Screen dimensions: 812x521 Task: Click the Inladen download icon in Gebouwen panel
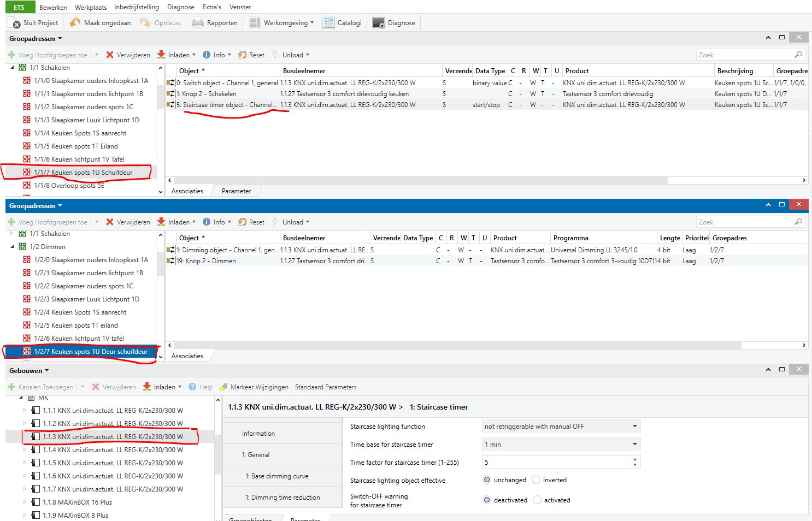click(x=147, y=387)
